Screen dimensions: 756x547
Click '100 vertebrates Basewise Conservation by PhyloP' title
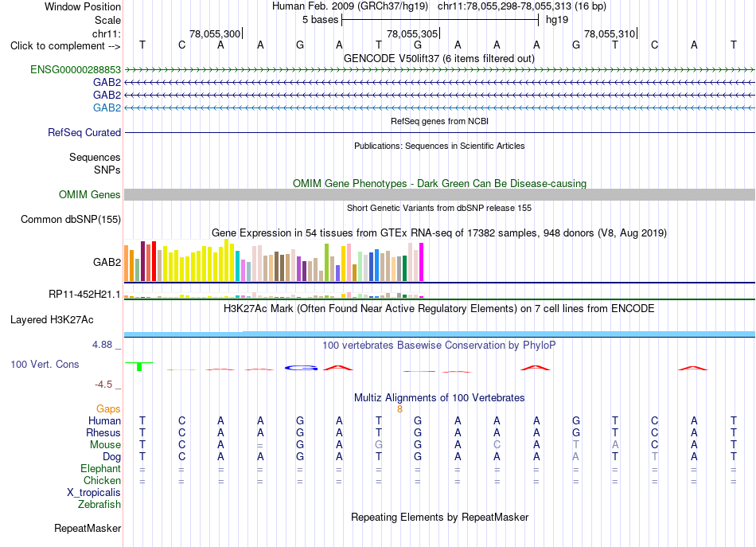click(438, 345)
